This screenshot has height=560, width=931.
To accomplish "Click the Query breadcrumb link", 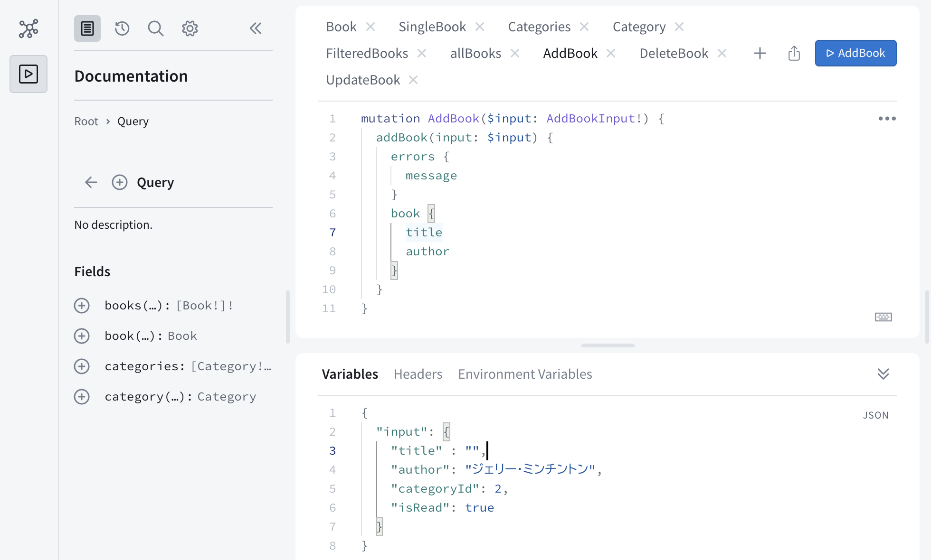I will tap(133, 121).
